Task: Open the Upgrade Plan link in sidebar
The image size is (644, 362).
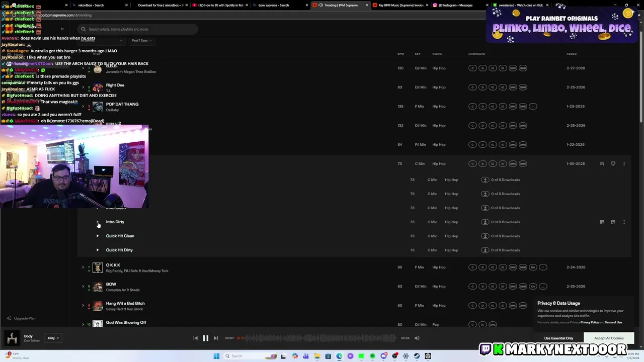Action: coord(21,318)
